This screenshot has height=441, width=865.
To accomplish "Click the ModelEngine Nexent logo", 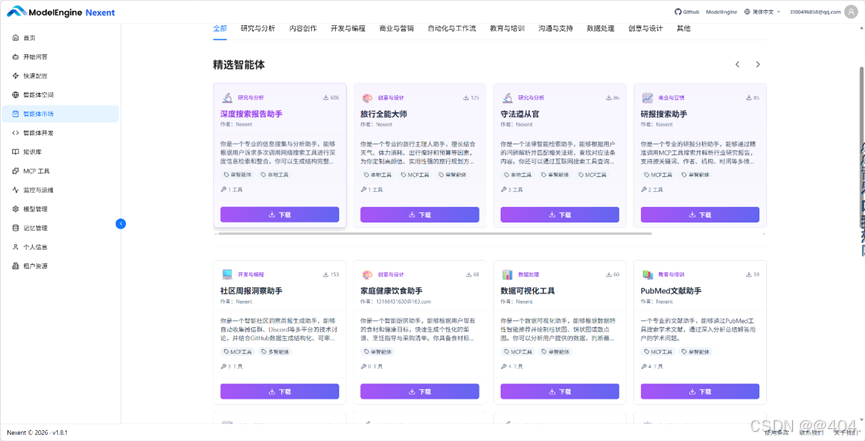I will 61,12.
